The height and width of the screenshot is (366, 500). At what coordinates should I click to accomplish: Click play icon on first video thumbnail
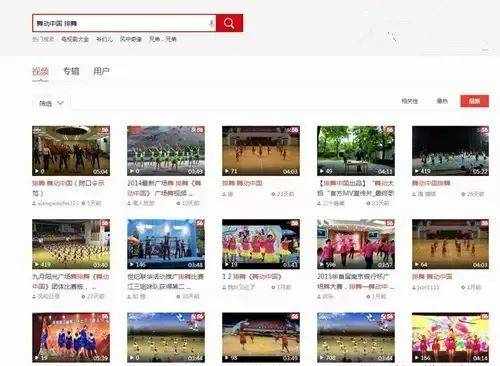coord(37,171)
